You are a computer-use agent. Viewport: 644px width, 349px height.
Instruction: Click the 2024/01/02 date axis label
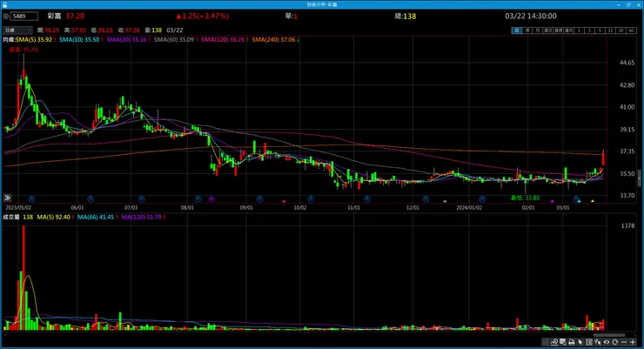(x=469, y=208)
